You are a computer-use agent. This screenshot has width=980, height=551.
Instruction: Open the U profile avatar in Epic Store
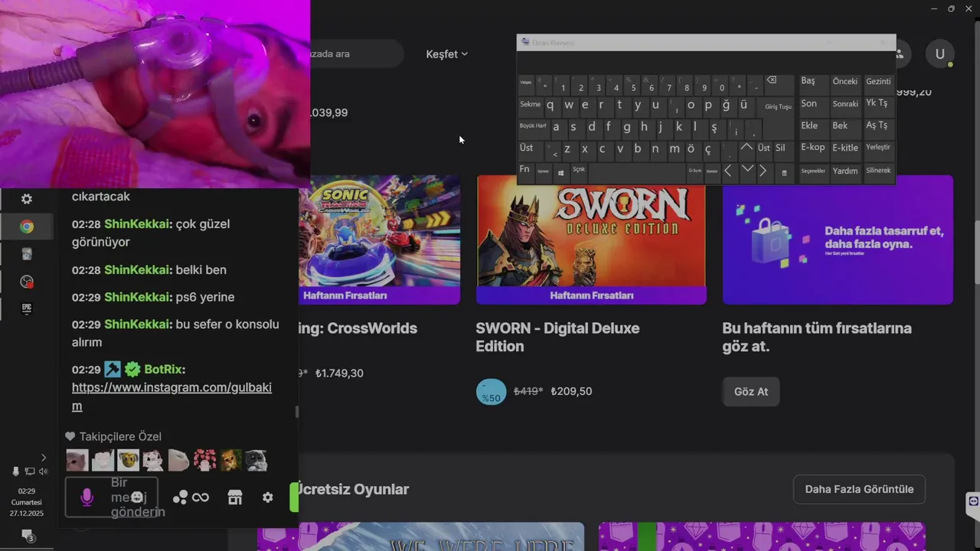pos(939,54)
